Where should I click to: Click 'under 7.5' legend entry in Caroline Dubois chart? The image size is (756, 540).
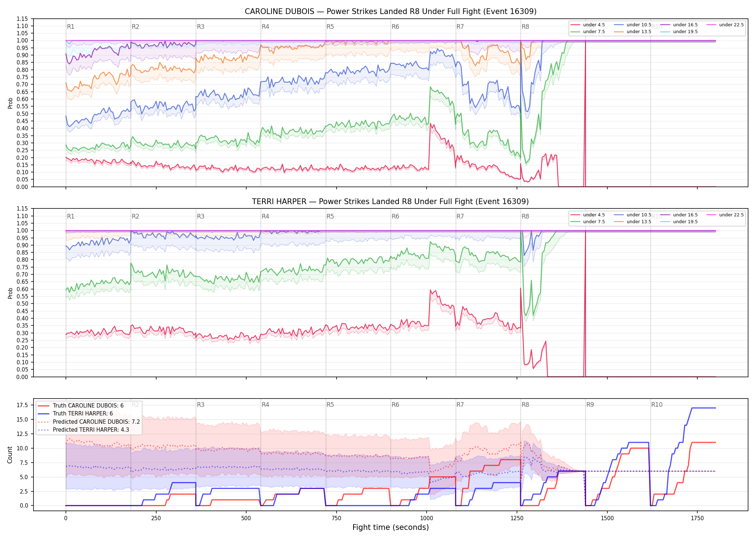(588, 32)
